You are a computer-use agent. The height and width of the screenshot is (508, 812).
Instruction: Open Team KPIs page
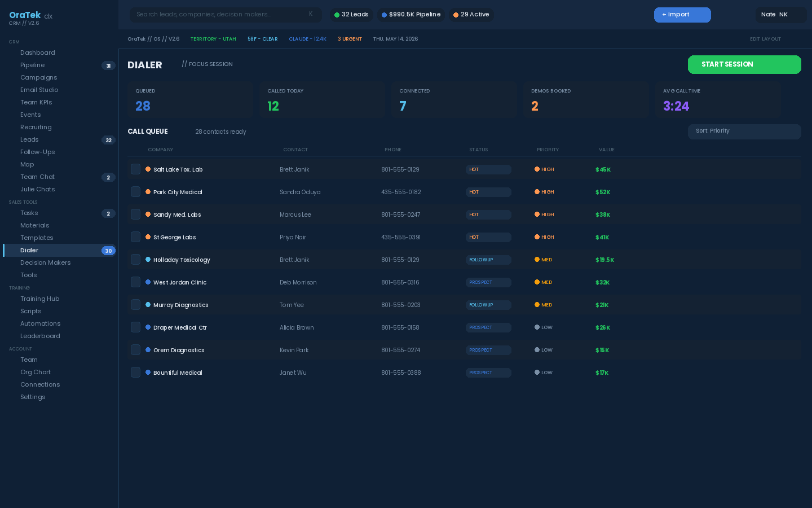(36, 102)
